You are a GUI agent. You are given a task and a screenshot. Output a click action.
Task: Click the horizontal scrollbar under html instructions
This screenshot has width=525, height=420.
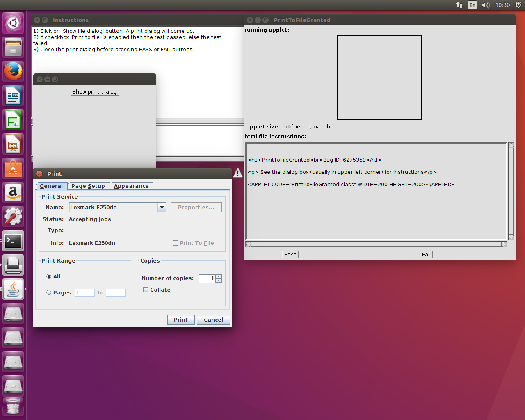point(376,244)
